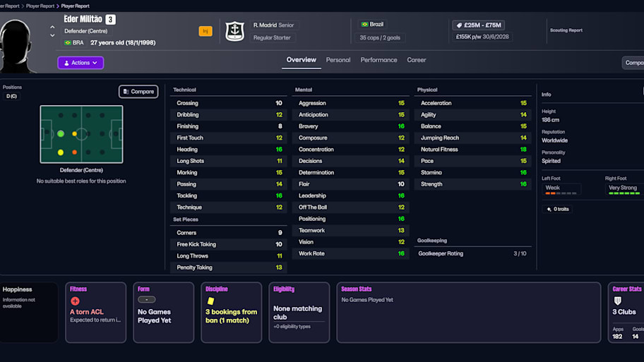Open the Eligibility card
The height and width of the screenshot is (362, 644).
coord(299,313)
